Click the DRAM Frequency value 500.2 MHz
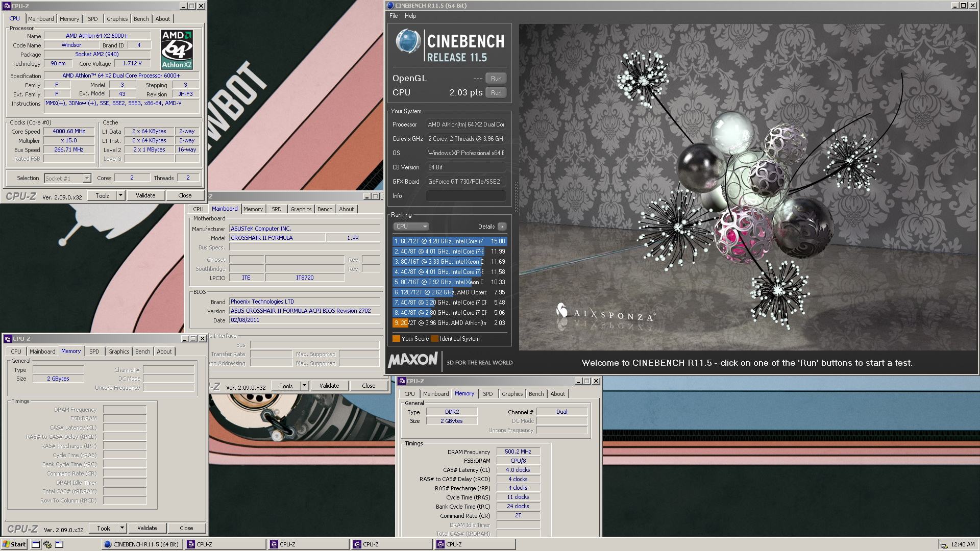Viewport: 980px width, 551px height. tap(518, 452)
